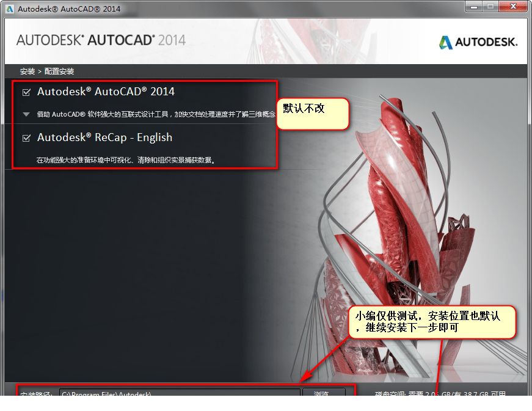Screen dimensions: 532x411
Task: Click the AutoCAD description starting with 借助 AutoCAD
Action: pyautogui.click(x=156, y=114)
